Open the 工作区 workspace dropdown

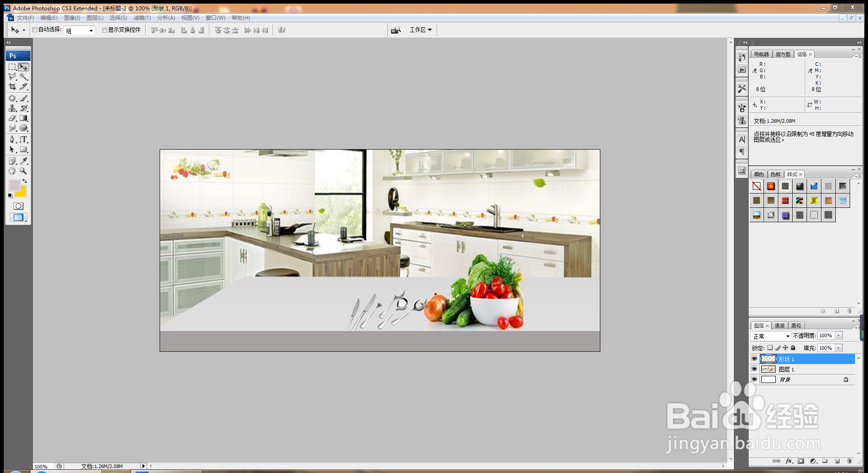click(421, 30)
